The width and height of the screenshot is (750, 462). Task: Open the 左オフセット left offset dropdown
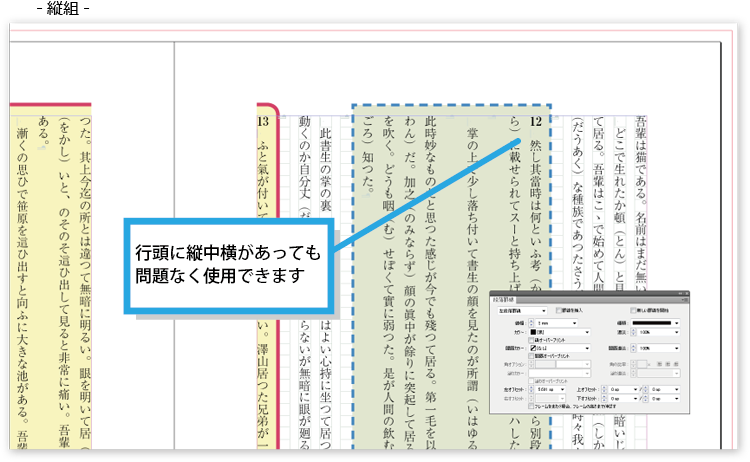point(550,389)
